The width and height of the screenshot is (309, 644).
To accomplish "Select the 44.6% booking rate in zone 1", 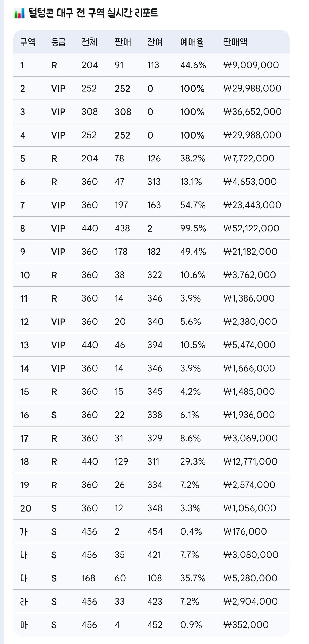I will coord(193,65).
